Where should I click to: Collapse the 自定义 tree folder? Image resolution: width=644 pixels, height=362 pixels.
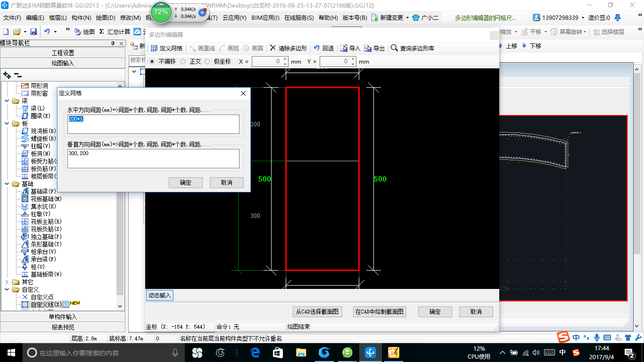(7, 289)
